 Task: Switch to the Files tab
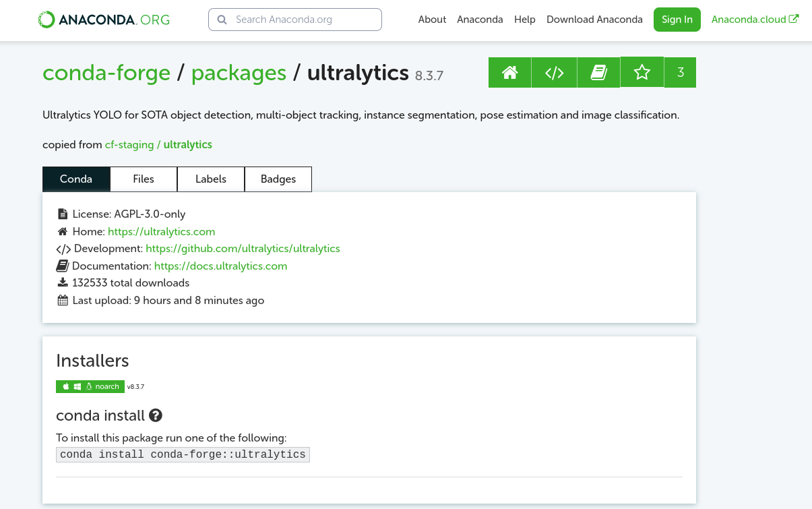pyautogui.click(x=144, y=179)
